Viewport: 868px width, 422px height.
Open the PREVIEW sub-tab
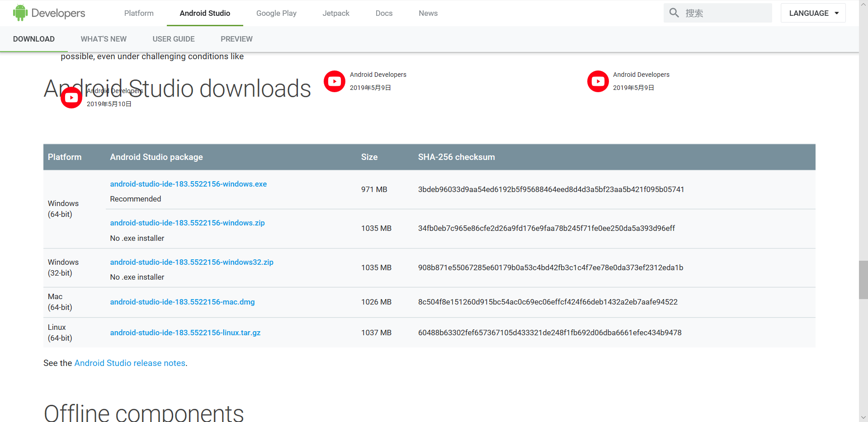pyautogui.click(x=236, y=39)
